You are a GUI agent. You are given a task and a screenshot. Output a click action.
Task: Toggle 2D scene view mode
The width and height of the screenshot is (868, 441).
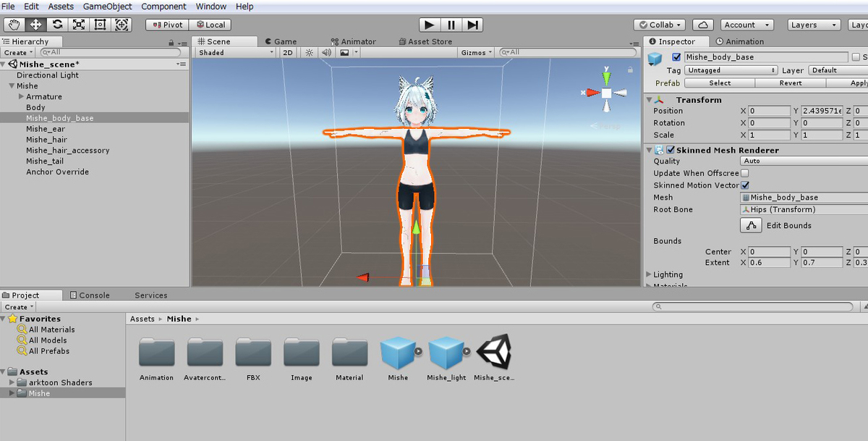[288, 52]
